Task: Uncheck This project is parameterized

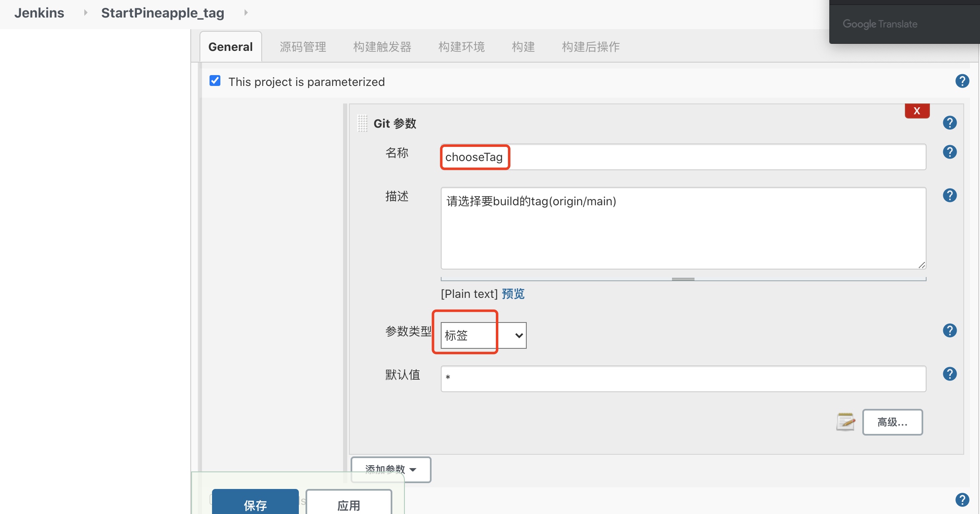Action: coord(215,81)
